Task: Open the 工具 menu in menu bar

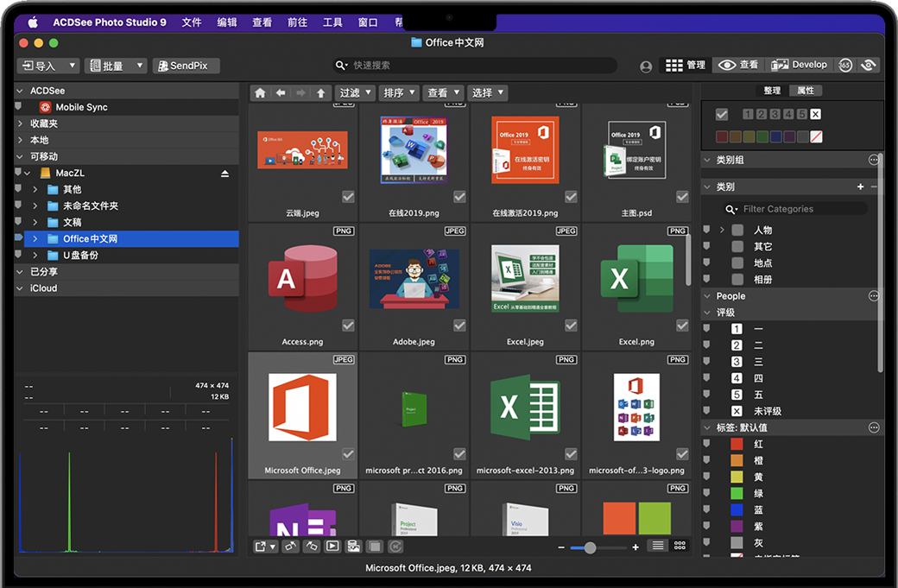Action: click(x=332, y=22)
